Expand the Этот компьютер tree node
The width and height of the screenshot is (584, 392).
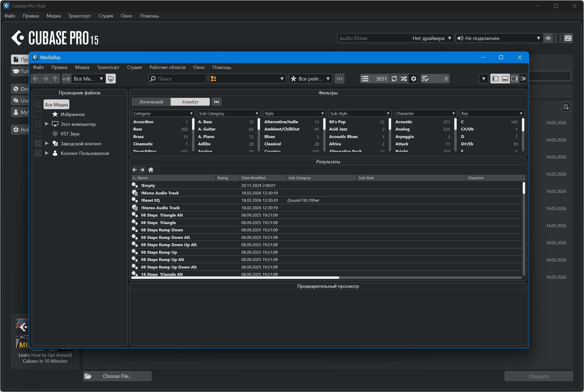click(x=47, y=124)
